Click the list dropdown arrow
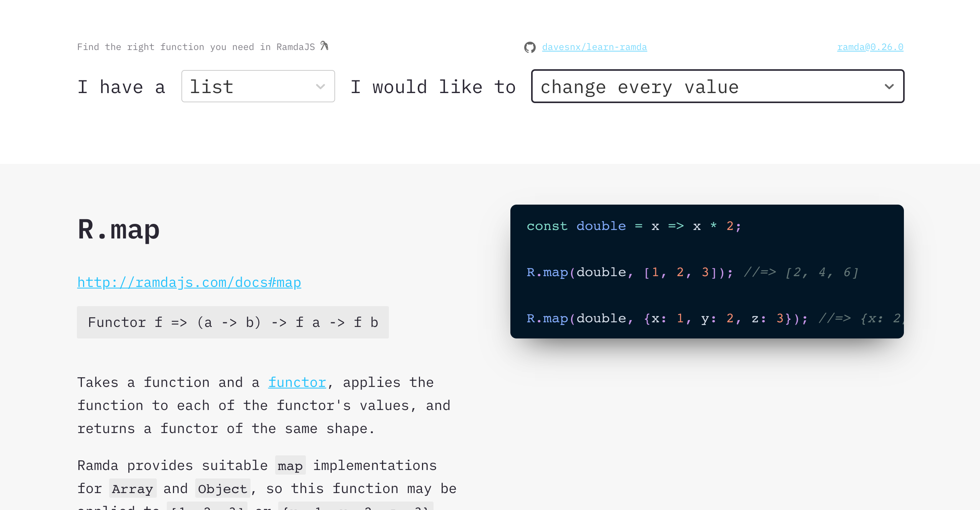The image size is (980, 510). 320,86
